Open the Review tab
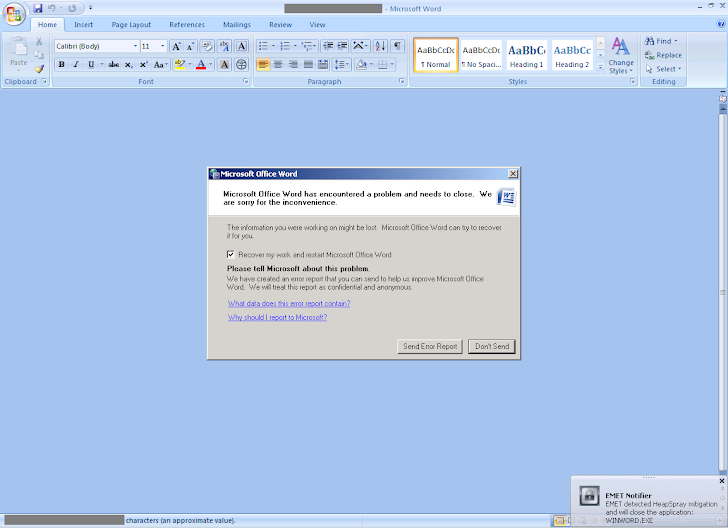This screenshot has height=528, width=728. (280, 25)
